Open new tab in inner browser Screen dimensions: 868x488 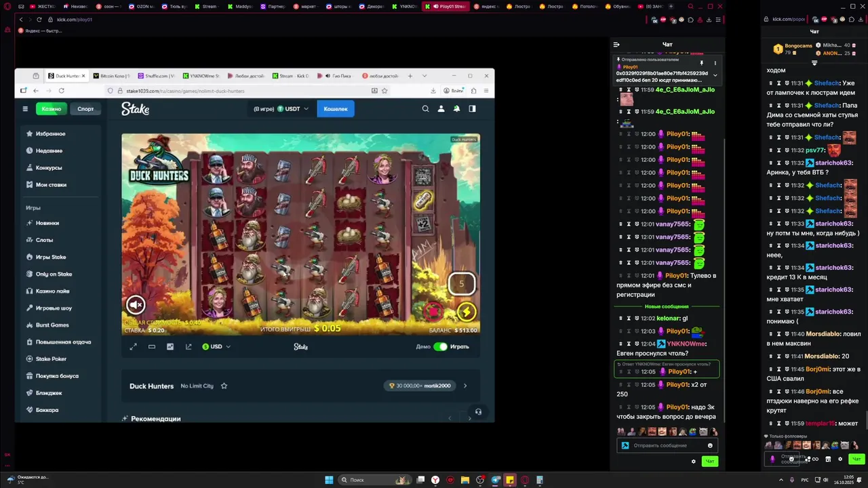coord(410,76)
